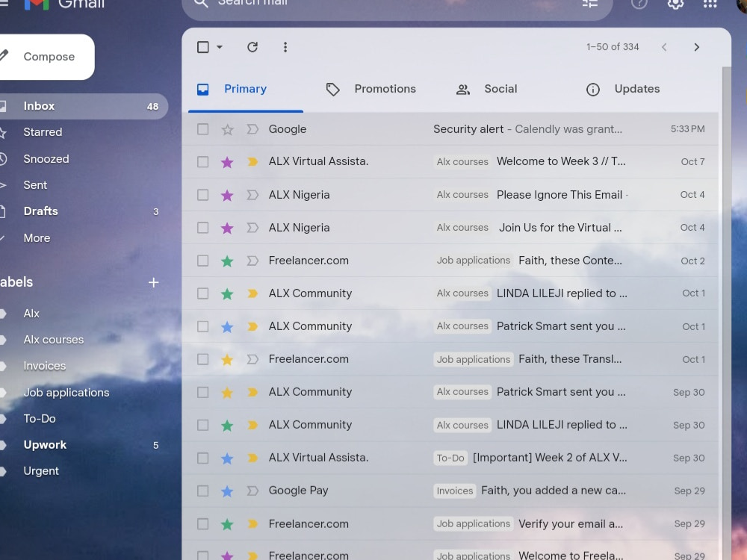The width and height of the screenshot is (747, 560).
Task: Open the Snoozed folder
Action: click(x=46, y=158)
